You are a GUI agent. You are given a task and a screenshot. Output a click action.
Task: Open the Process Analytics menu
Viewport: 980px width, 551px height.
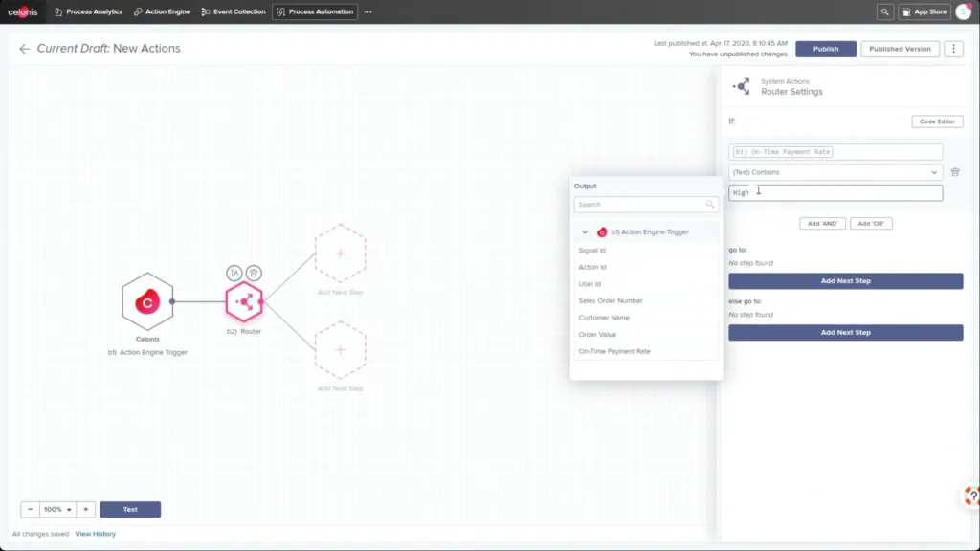point(88,11)
